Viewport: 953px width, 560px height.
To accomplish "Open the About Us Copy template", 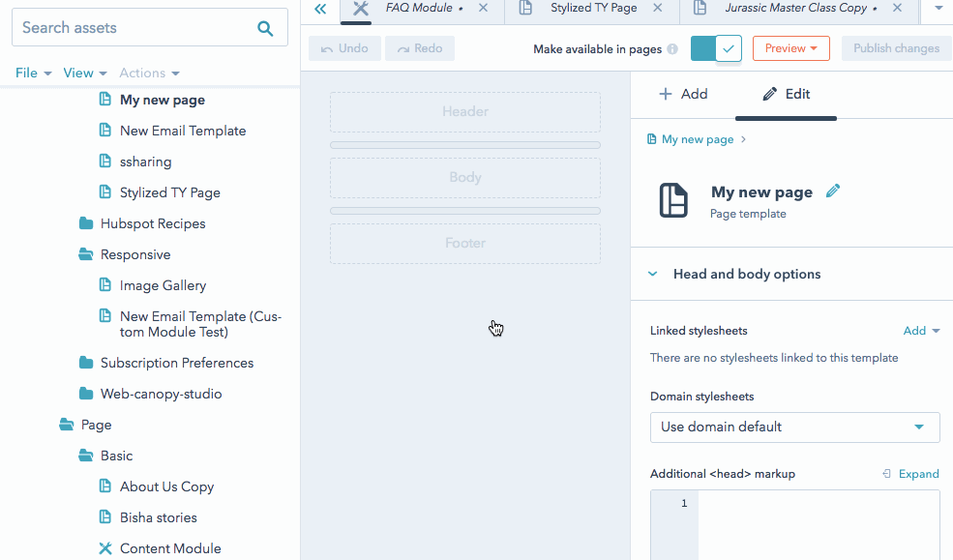I will 167,486.
